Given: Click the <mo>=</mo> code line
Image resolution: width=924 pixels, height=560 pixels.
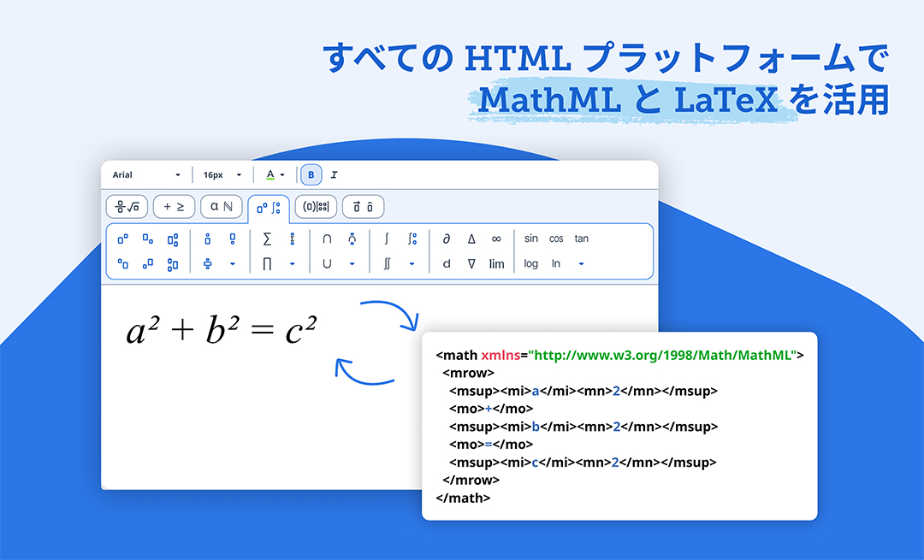Looking at the screenshot, I should [x=491, y=444].
